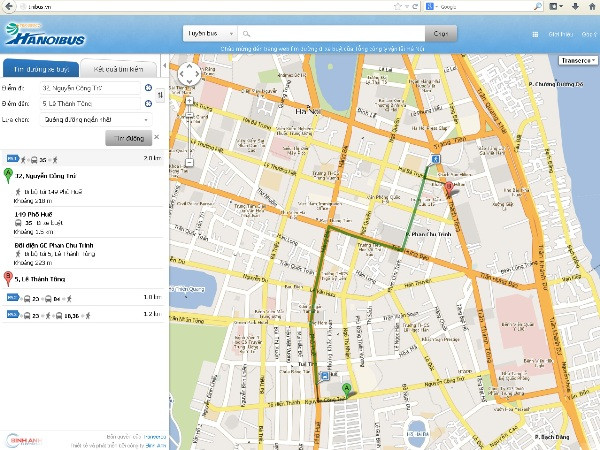600x450 pixels.
Task: Switch to Kết quả tìm kiếm tab
Action: pyautogui.click(x=121, y=68)
